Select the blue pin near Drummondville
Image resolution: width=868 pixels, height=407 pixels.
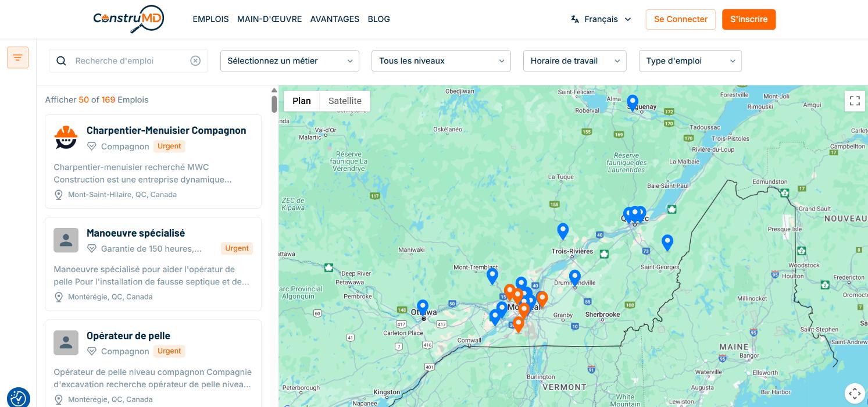coord(574,277)
